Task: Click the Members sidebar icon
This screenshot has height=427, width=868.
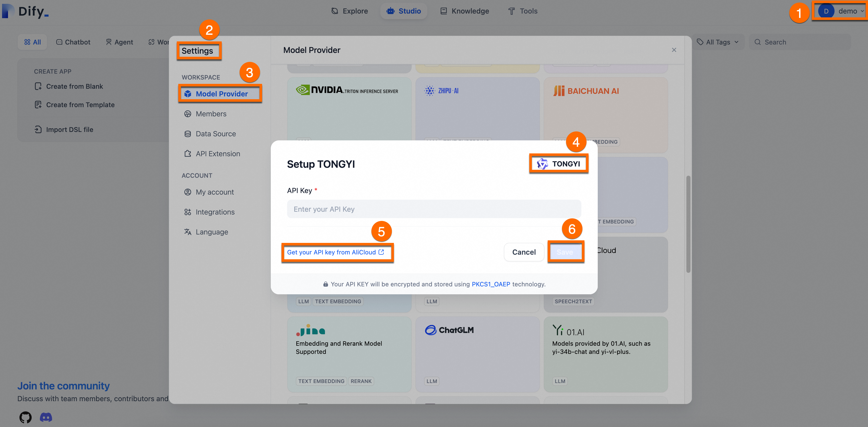Action: coord(188,114)
